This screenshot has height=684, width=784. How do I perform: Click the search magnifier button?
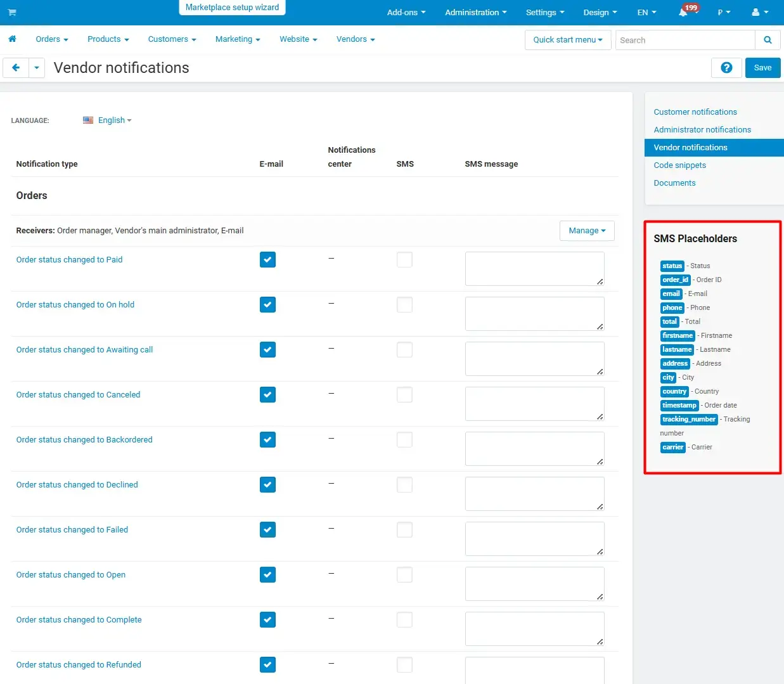768,40
